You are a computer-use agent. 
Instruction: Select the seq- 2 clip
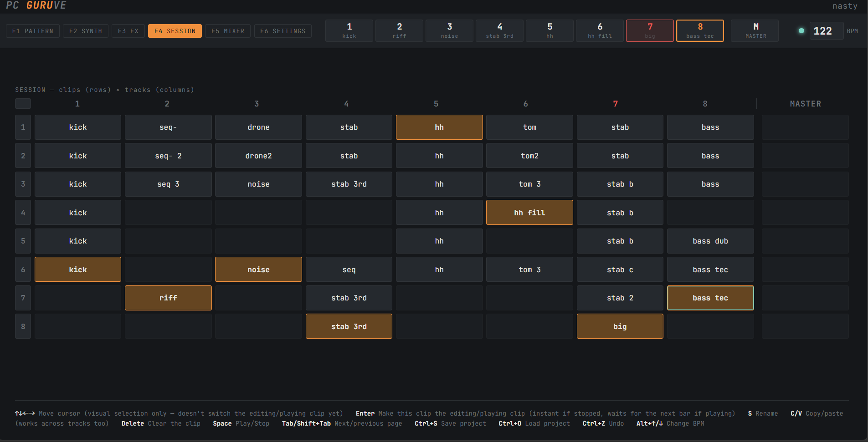point(168,156)
